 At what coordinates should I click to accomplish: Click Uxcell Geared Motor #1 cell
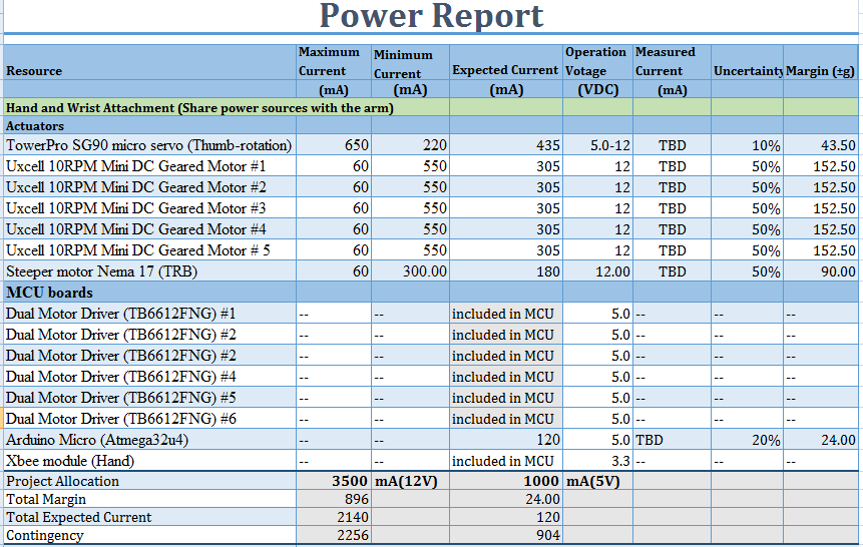150,166
